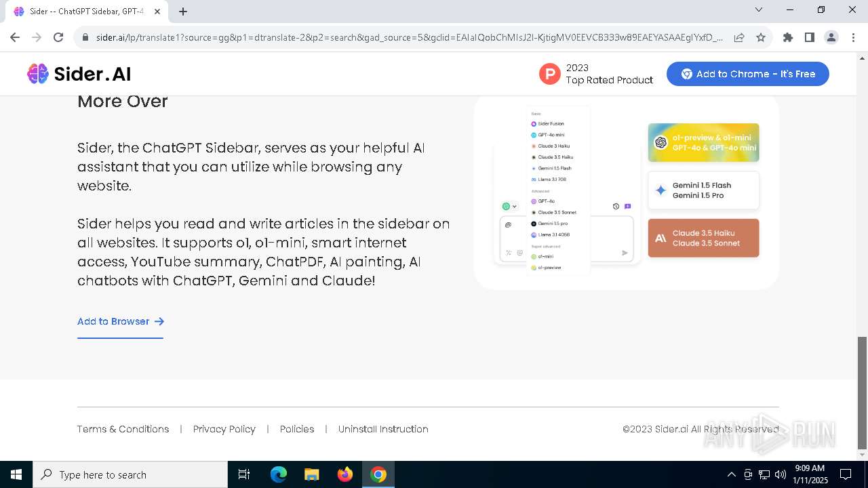Screen dimensions: 868x488
Task: Click the Add to Browser link
Action: tap(121, 321)
